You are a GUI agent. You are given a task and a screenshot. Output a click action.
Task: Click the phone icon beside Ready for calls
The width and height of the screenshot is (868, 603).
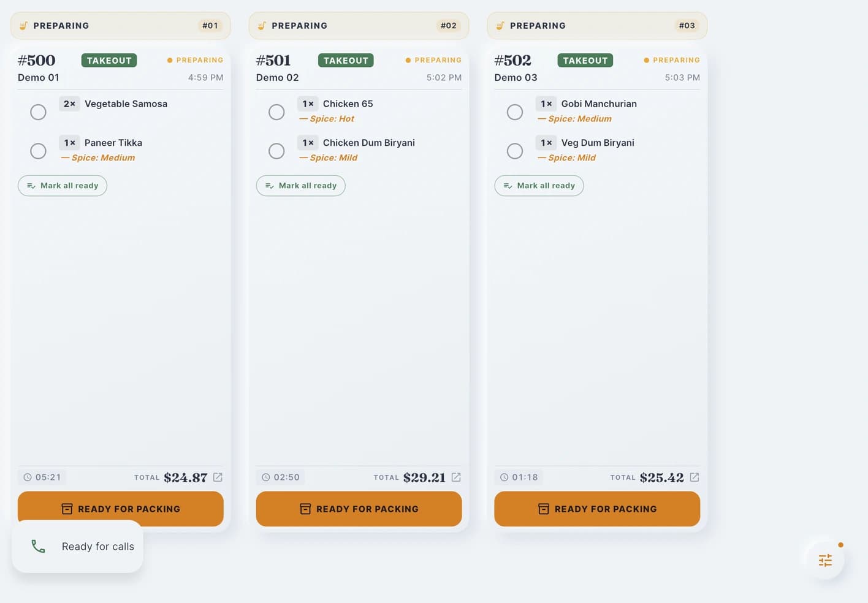pos(38,546)
